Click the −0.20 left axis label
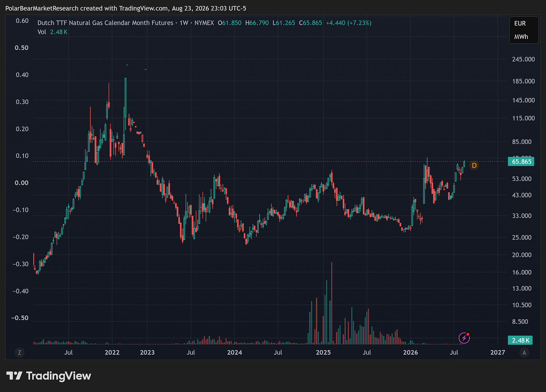Screen dimensions: 546x392 [x=20, y=237]
